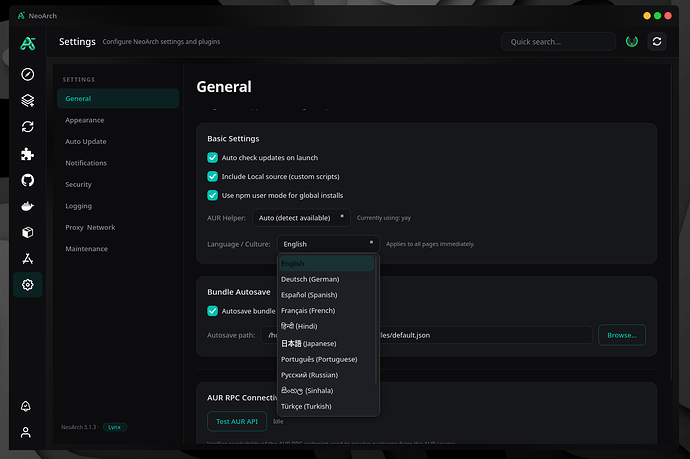The image size is (690, 459).
Task: Click the NeoArch logo in the sidebar
Action: (28, 43)
